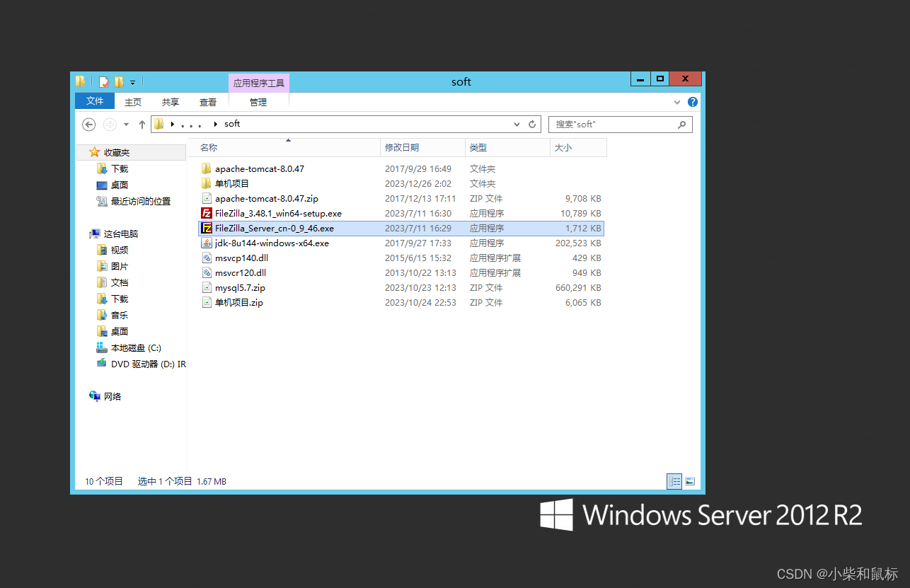Screen dimensions: 910x588
Task: Sort by the 大小 column header
Action: 578,148
